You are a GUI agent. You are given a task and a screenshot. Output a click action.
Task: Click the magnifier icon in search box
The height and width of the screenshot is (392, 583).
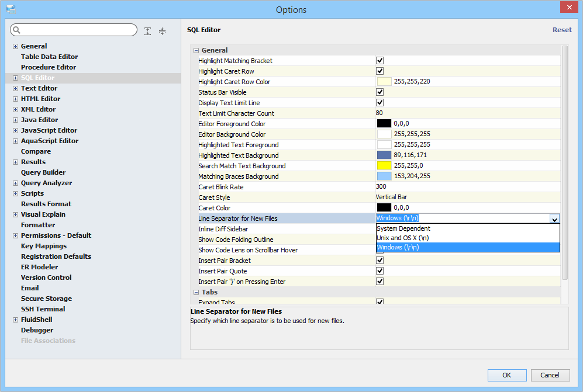point(16,30)
